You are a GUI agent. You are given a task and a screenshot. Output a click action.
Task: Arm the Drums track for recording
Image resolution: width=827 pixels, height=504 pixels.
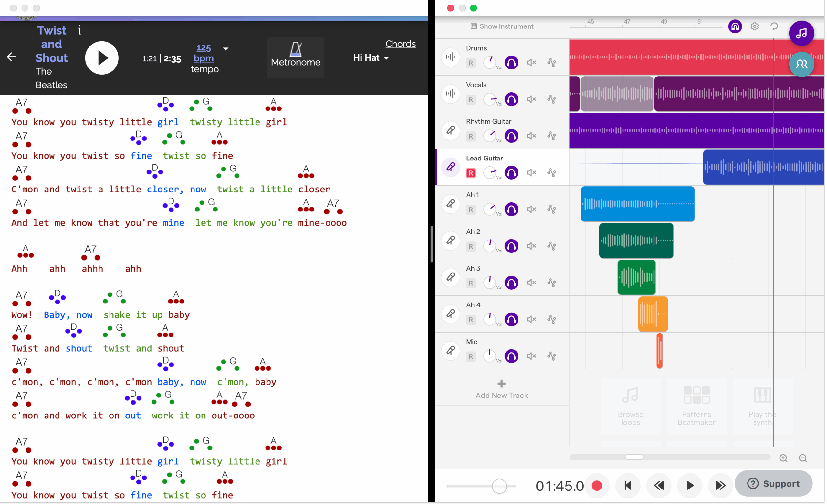pyautogui.click(x=471, y=63)
